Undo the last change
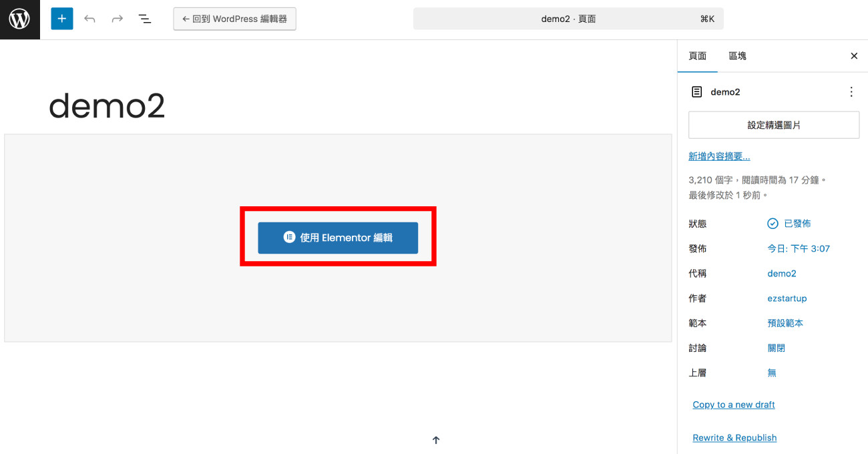868x454 pixels. pyautogui.click(x=89, y=19)
